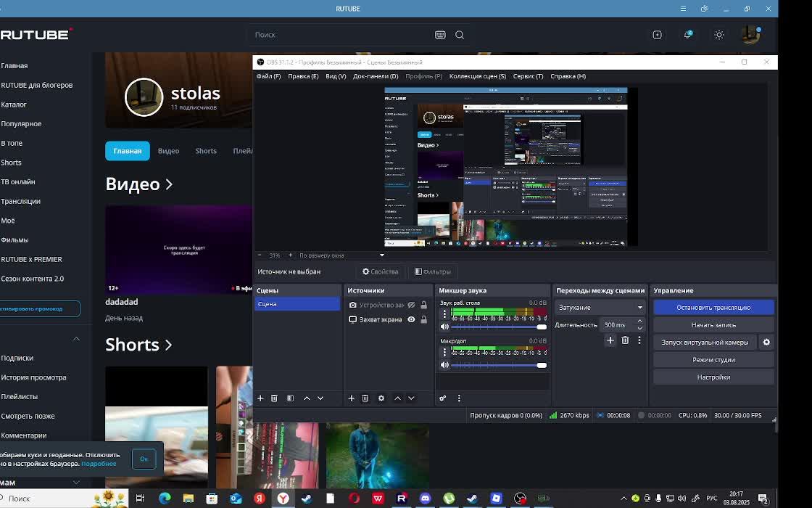812x508 pixels.
Task: Switch to the Shorts channel tab
Action: tap(206, 151)
